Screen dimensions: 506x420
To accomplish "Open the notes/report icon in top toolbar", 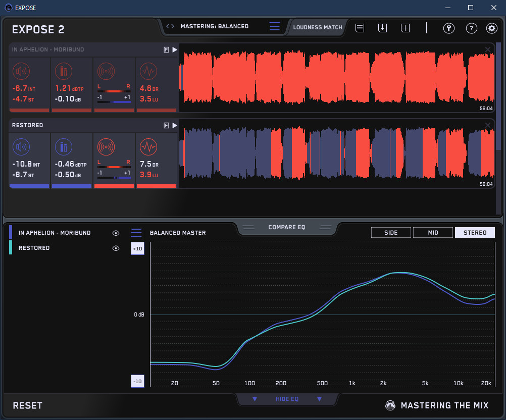I will (360, 28).
